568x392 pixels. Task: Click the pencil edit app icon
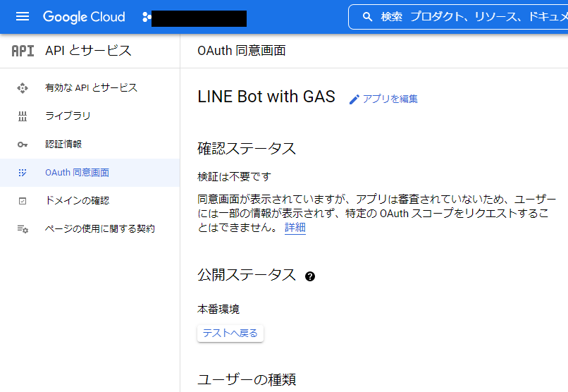354,99
